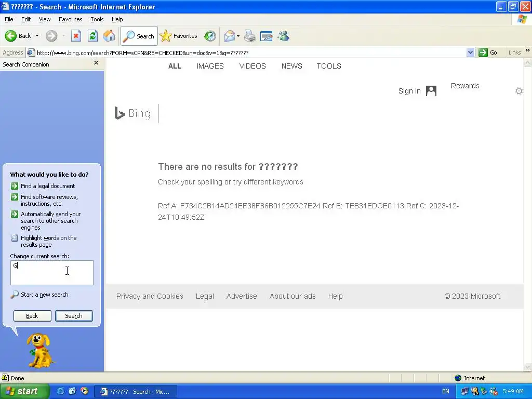
Task: Open Favorites star toolbar button
Action: [x=179, y=36]
